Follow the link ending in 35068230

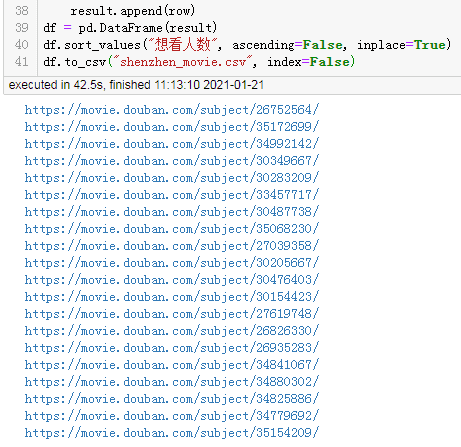[x=172, y=229]
